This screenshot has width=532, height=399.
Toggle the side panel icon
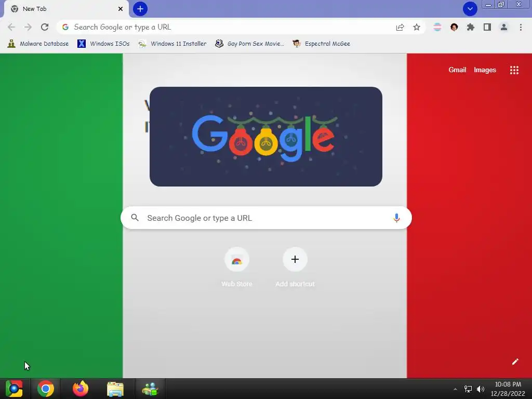[487, 27]
